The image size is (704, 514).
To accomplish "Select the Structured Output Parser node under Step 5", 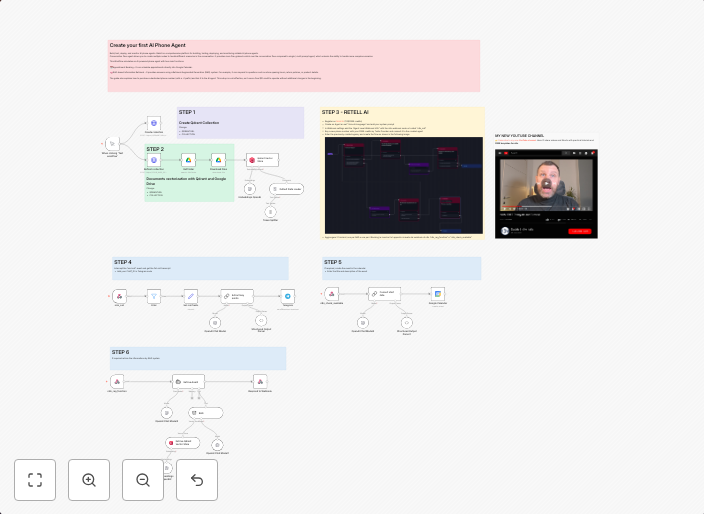I will 407,323.
